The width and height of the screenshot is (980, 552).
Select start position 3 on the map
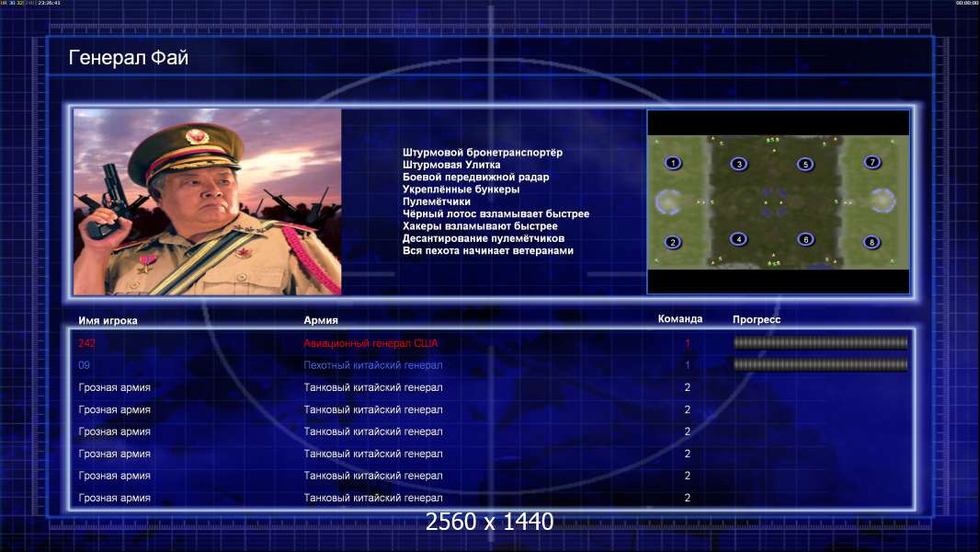pyautogui.click(x=739, y=165)
